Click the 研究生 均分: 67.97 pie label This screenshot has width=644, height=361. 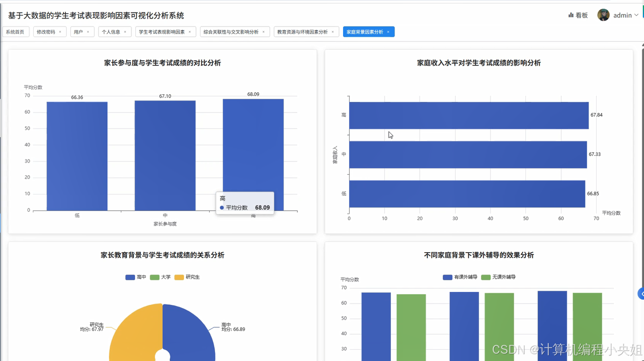point(92,327)
